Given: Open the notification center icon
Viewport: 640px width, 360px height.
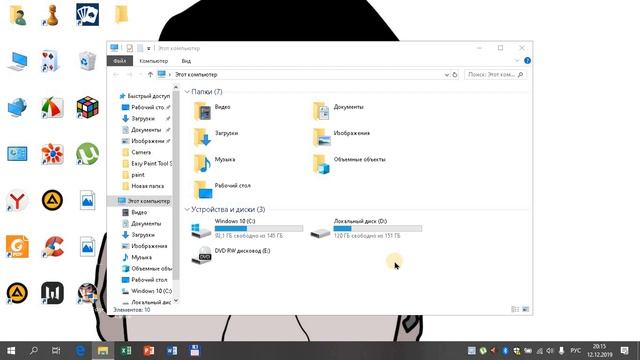Looking at the screenshot, I should point(624,351).
